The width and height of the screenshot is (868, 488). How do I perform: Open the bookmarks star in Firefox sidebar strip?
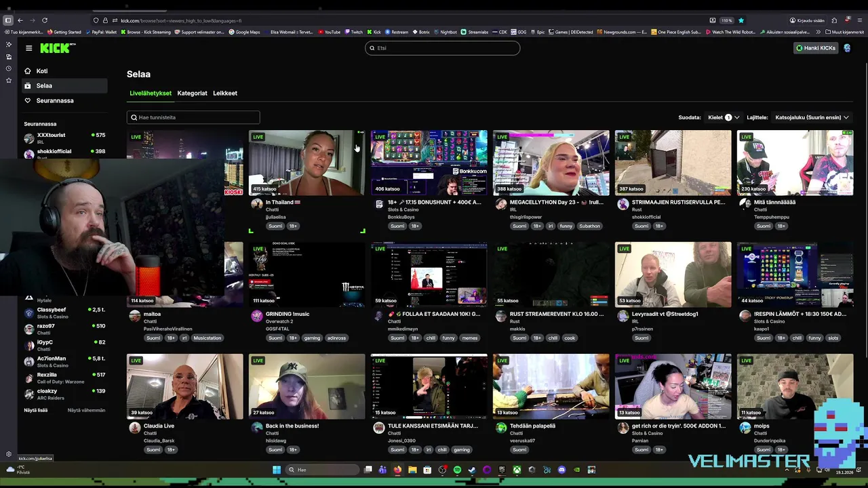pos(9,81)
